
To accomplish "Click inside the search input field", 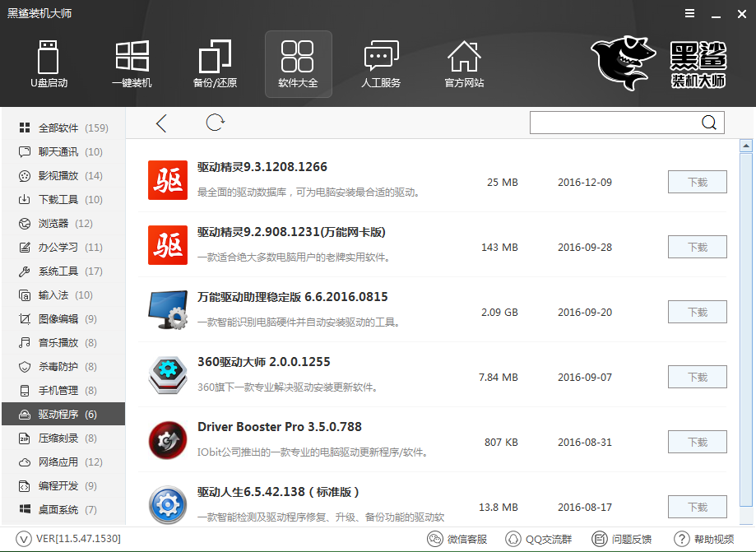I will pyautogui.click(x=613, y=123).
